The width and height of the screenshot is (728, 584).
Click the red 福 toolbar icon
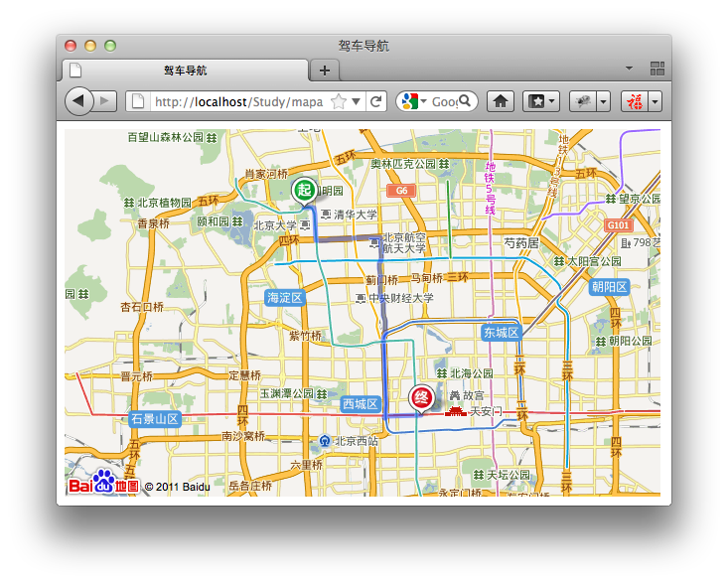[635, 101]
